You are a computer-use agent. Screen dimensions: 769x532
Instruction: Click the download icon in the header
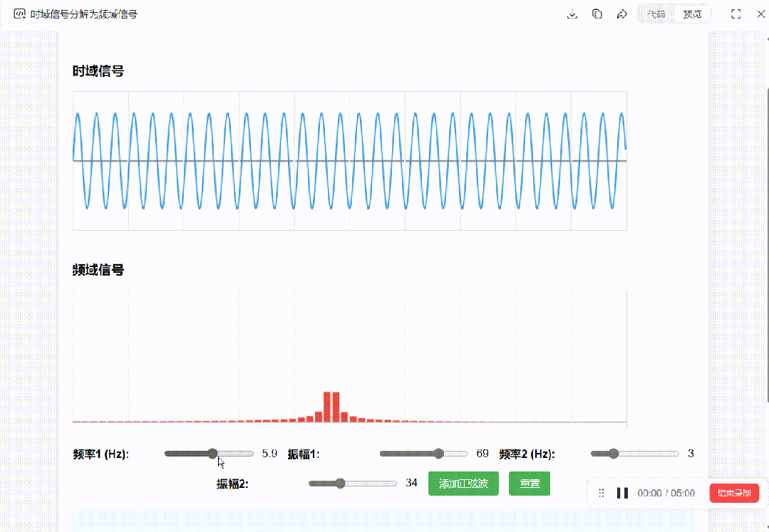pos(572,14)
